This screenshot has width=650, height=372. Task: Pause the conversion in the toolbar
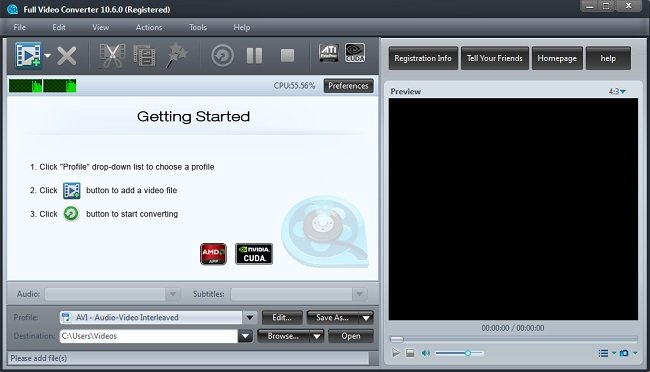click(254, 56)
